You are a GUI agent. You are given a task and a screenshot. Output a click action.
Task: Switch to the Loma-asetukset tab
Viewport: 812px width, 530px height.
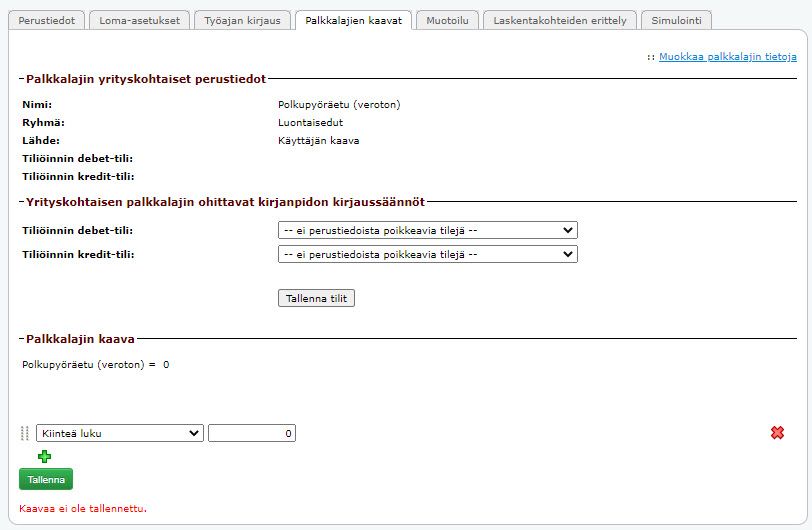click(140, 21)
